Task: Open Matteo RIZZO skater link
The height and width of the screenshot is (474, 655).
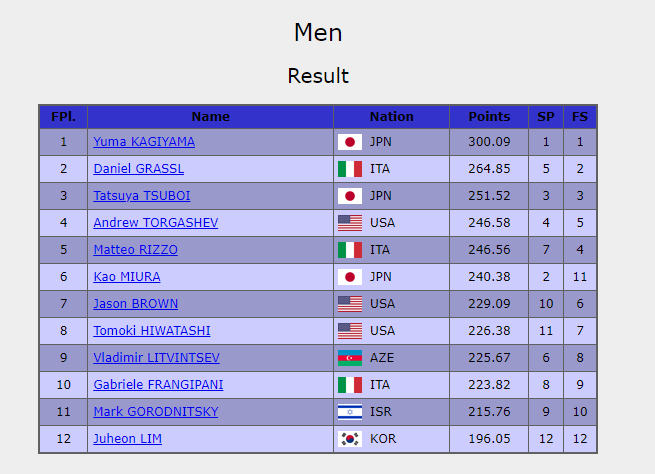Action: pyautogui.click(x=133, y=250)
